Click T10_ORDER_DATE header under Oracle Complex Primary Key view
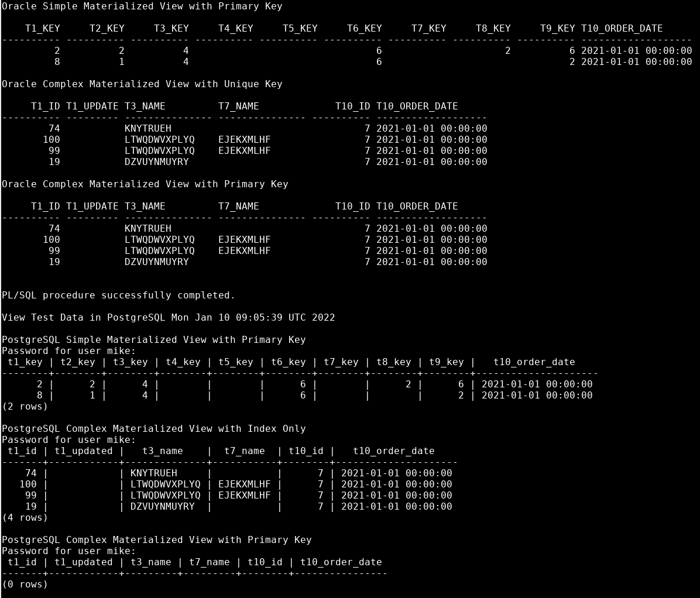 (417, 206)
